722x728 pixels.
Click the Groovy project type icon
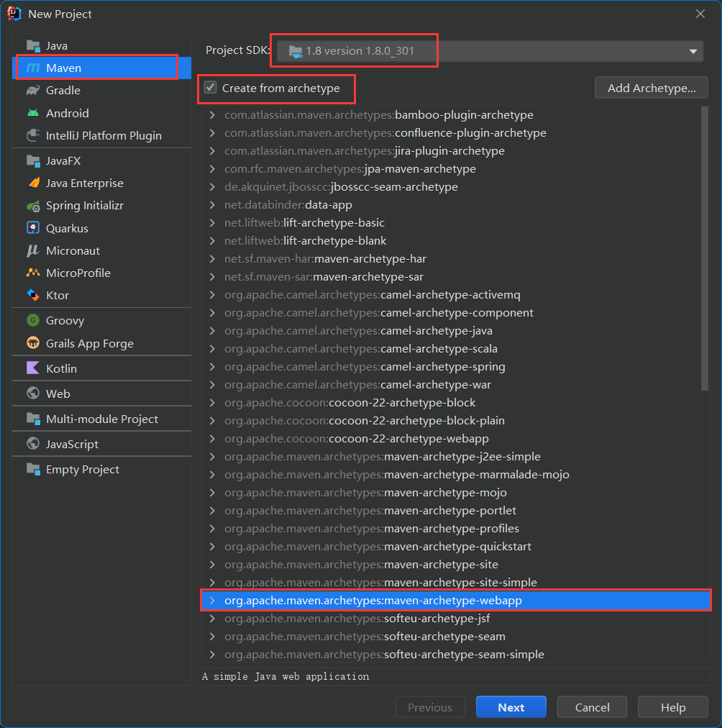(33, 321)
